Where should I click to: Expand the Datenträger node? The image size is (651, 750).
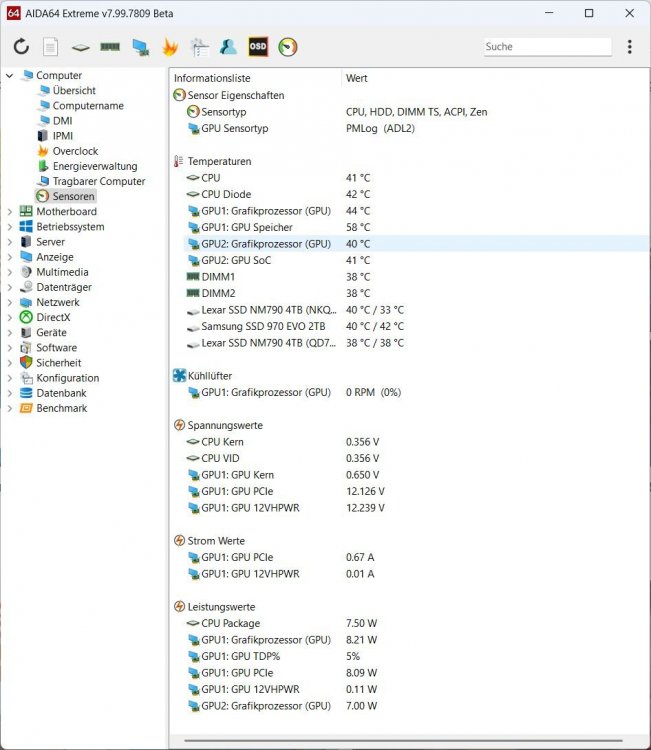(x=10, y=287)
